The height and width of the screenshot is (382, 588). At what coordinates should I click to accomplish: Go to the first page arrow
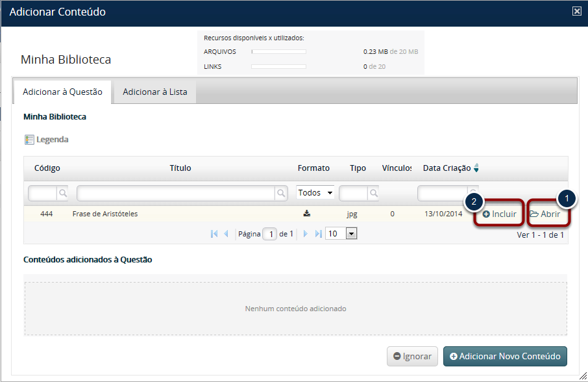(x=214, y=234)
